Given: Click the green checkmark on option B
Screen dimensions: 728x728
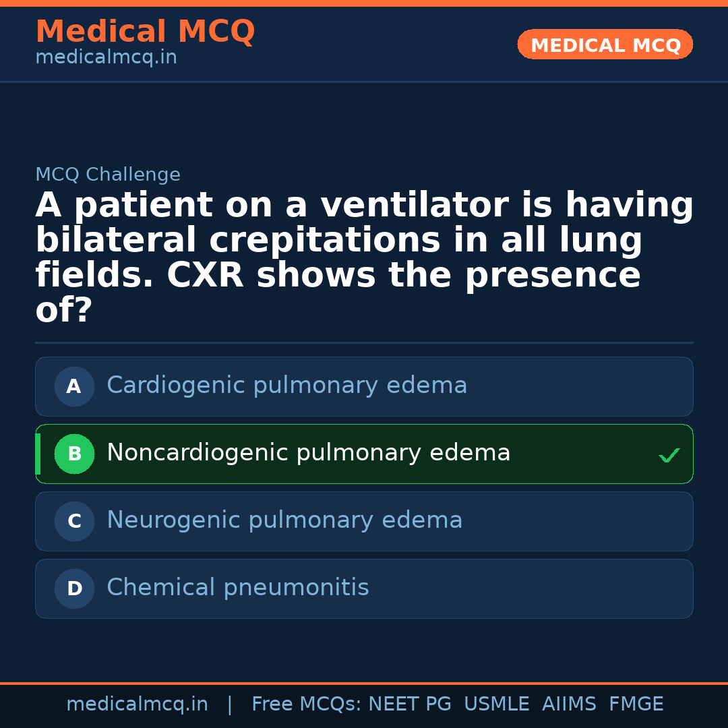Looking at the screenshot, I should [x=669, y=456].
